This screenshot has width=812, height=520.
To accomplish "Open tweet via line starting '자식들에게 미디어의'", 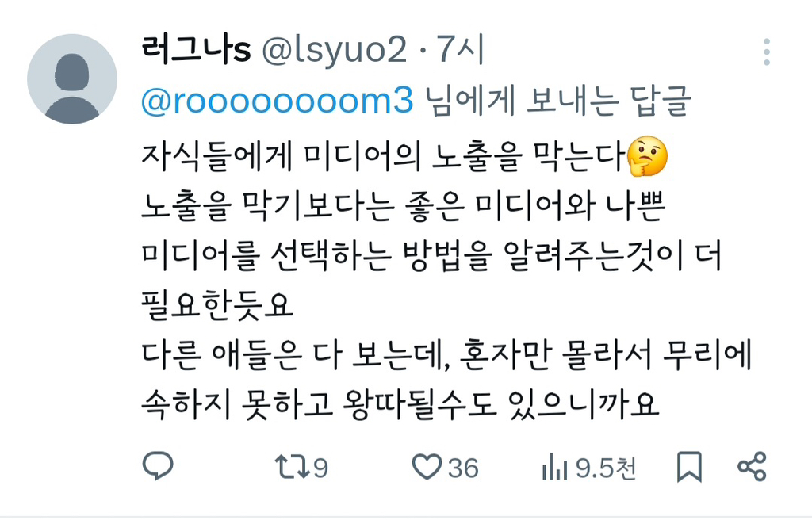I will click(x=383, y=156).
